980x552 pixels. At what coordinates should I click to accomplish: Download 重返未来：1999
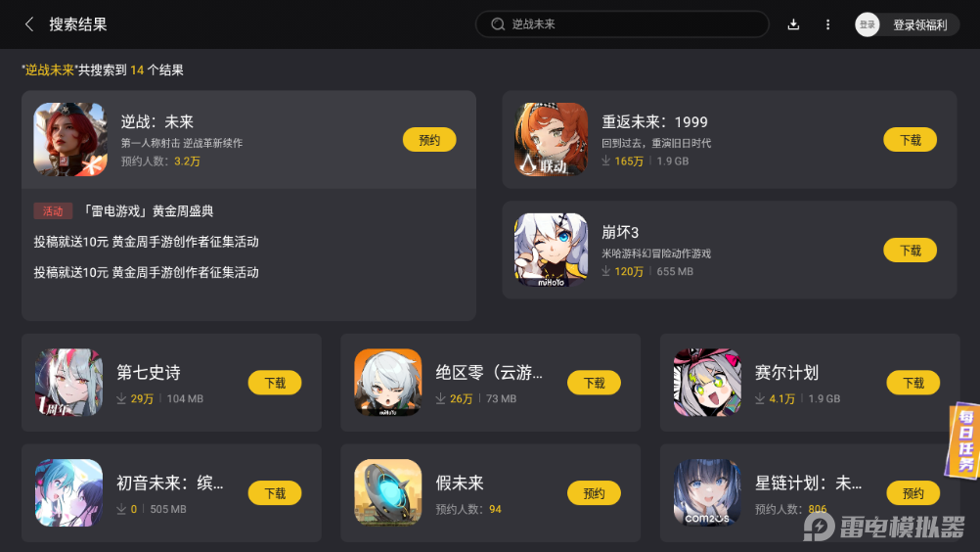click(x=910, y=139)
